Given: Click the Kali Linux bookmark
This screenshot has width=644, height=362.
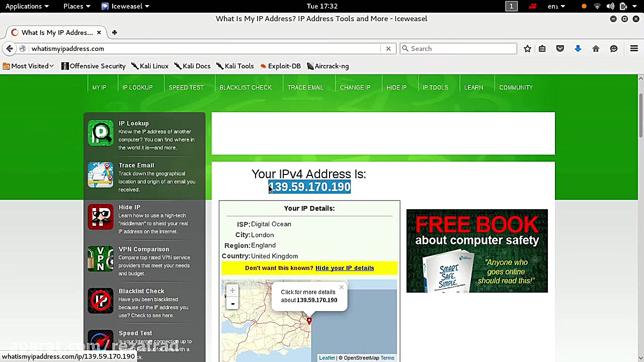Looking at the screenshot, I should coord(150,66).
